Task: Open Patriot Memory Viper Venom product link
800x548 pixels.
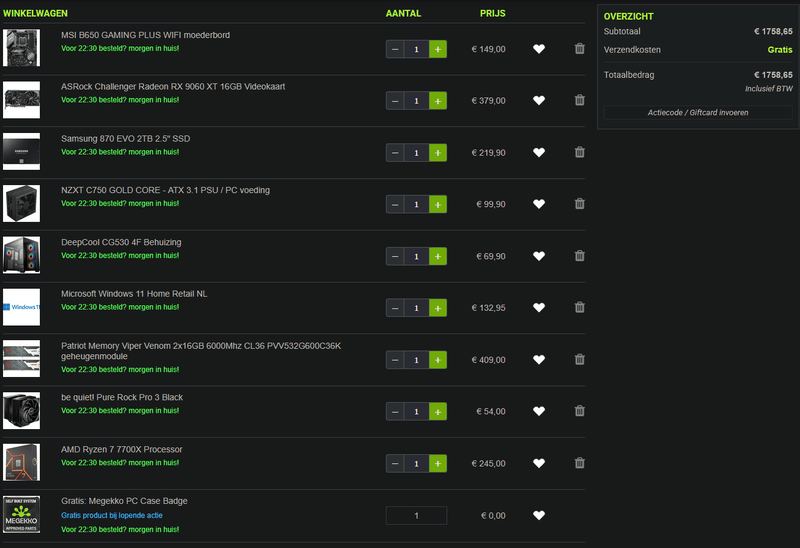Action: 201,351
